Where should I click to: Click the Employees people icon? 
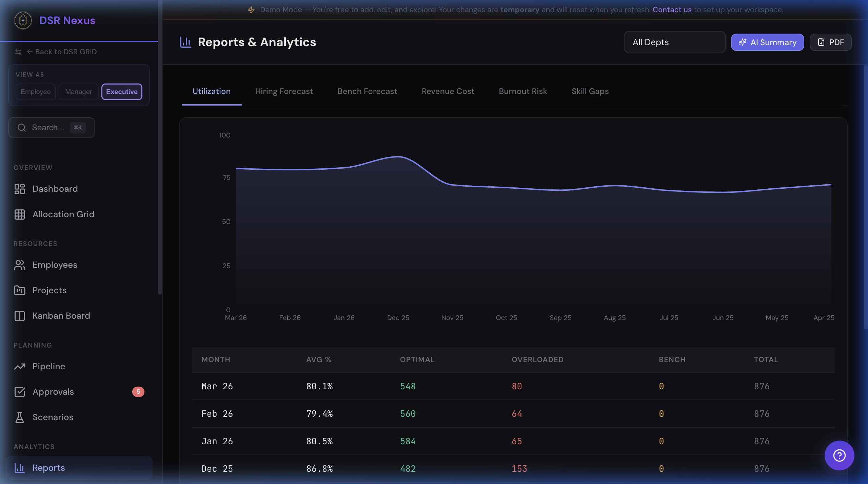[19, 265]
